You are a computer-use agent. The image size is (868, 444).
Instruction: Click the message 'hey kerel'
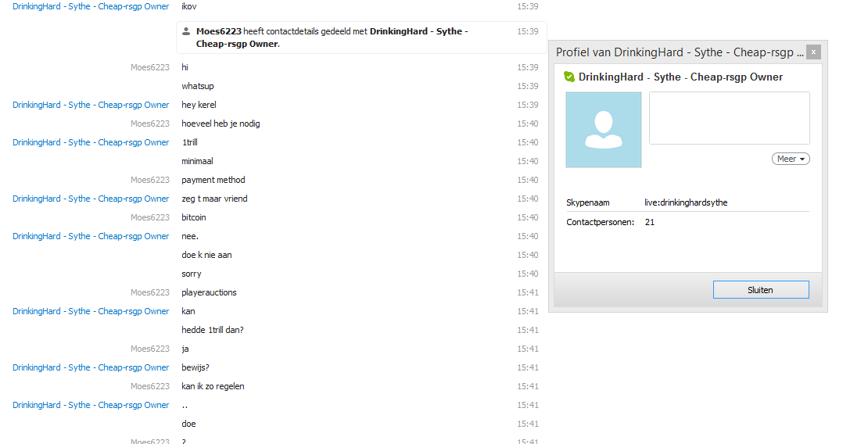coord(199,105)
